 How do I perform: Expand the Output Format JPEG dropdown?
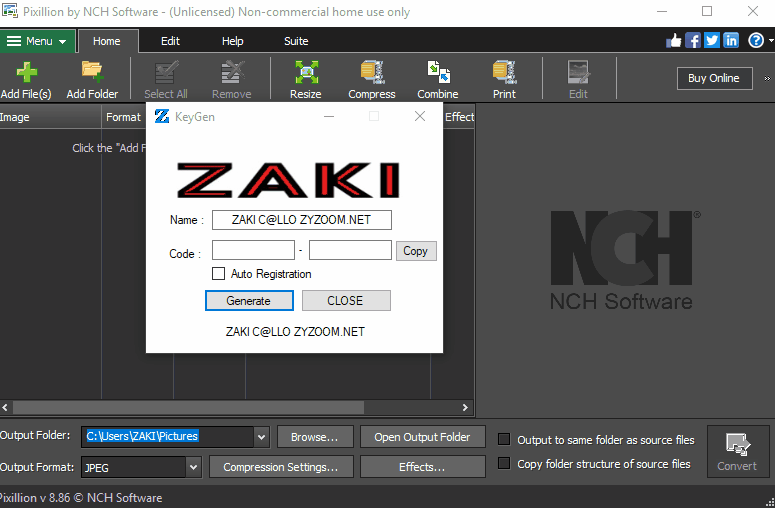(193, 467)
